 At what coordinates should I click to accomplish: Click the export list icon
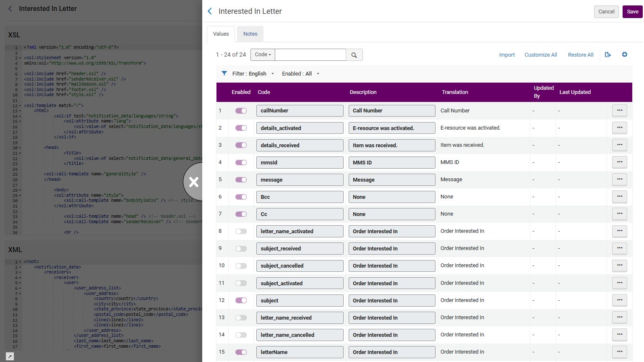click(608, 55)
